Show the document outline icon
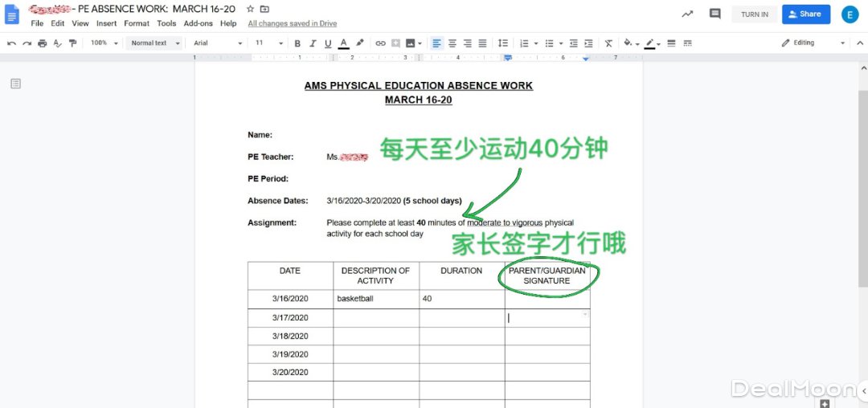868x408 pixels. point(15,84)
